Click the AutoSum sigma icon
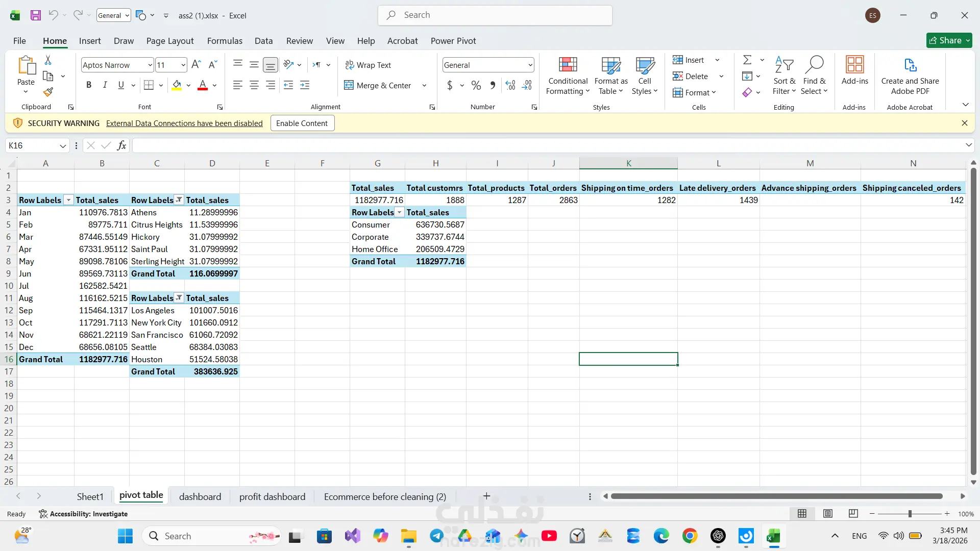The width and height of the screenshot is (980, 551). (x=747, y=60)
